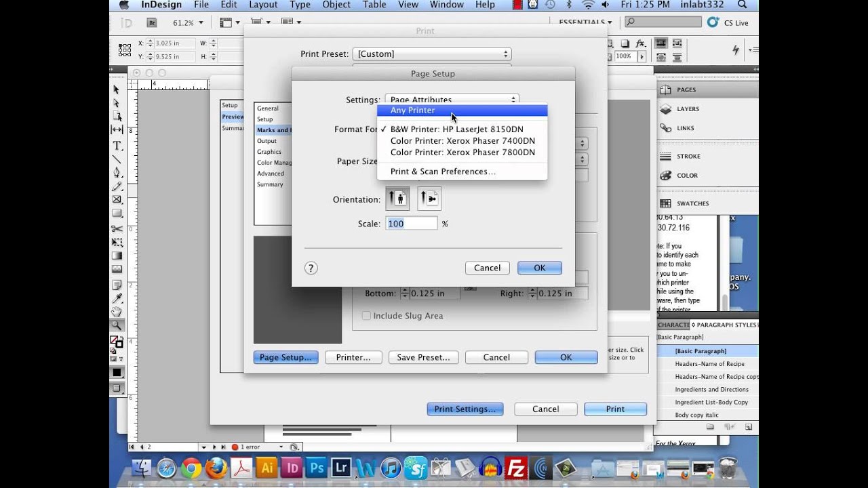Screen dimensions: 868x488
Task: Open the Essentials workspace switcher
Action: (x=585, y=22)
